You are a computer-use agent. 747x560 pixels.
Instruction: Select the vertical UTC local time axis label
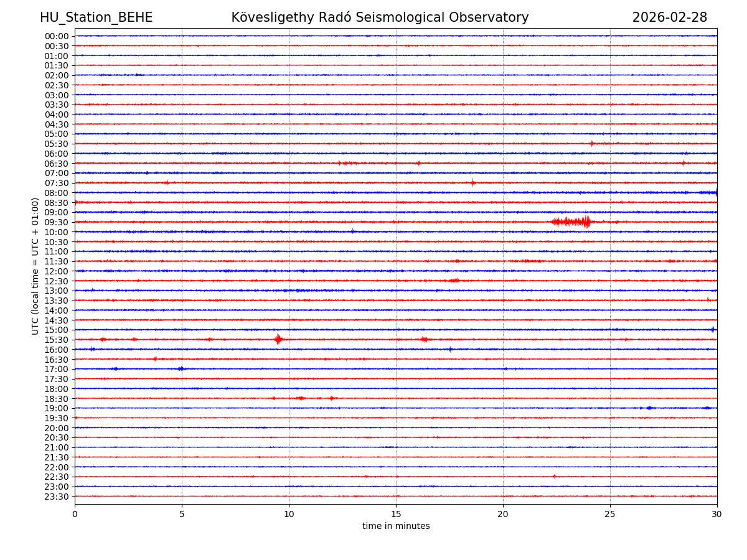[35, 266]
